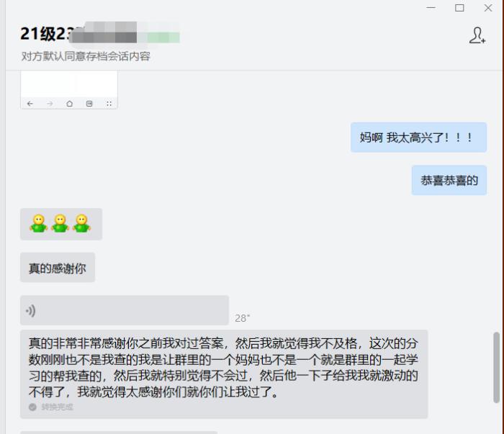Click the voice message speaker icon

(x=30, y=311)
